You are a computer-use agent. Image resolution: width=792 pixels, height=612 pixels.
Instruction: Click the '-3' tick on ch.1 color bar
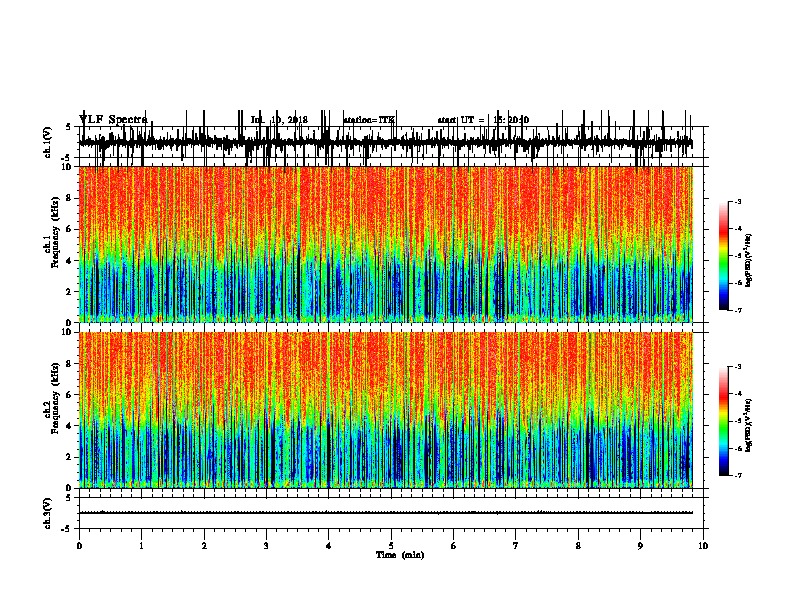point(738,202)
